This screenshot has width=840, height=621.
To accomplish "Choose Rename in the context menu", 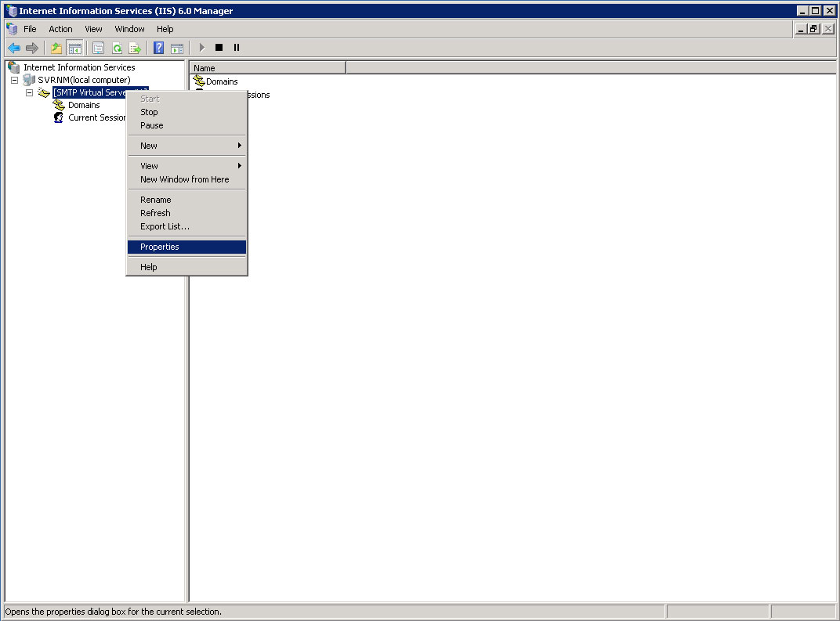I will click(x=186, y=200).
